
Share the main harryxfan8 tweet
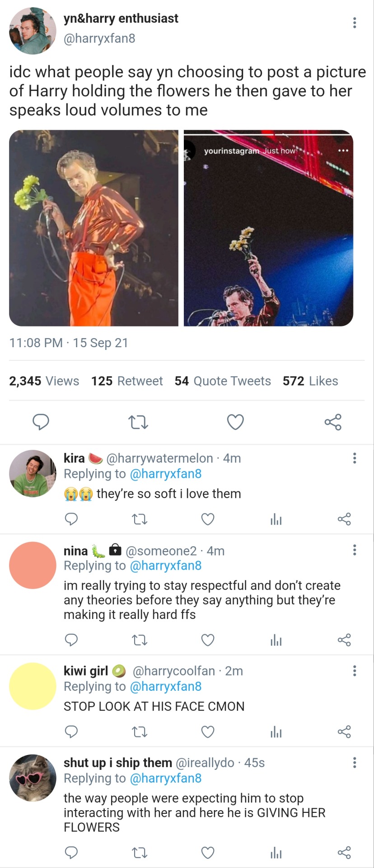(333, 422)
